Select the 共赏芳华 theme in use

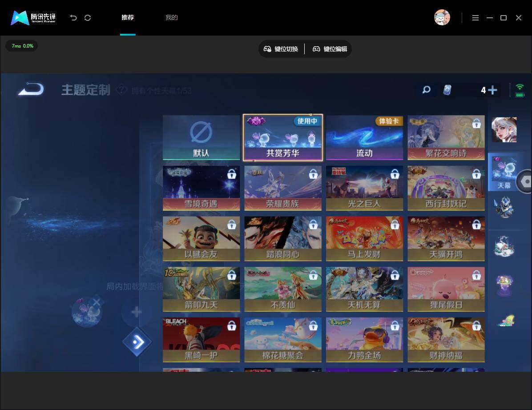tap(282, 137)
